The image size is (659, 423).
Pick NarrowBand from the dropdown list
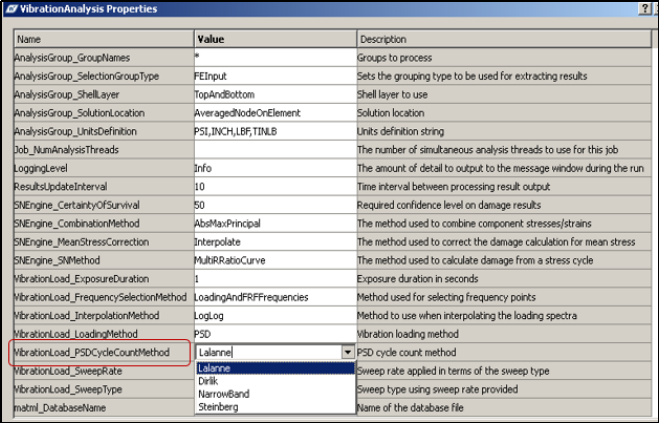(220, 394)
